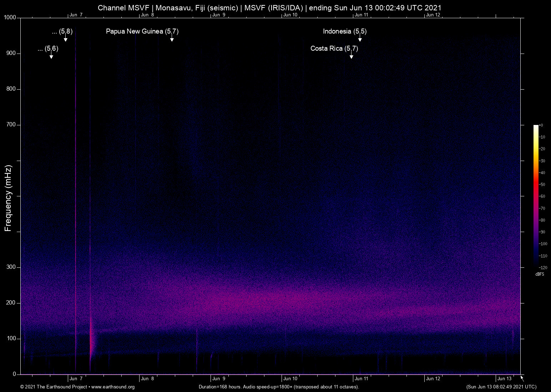Click the '-30' label on the color scale

point(542,161)
